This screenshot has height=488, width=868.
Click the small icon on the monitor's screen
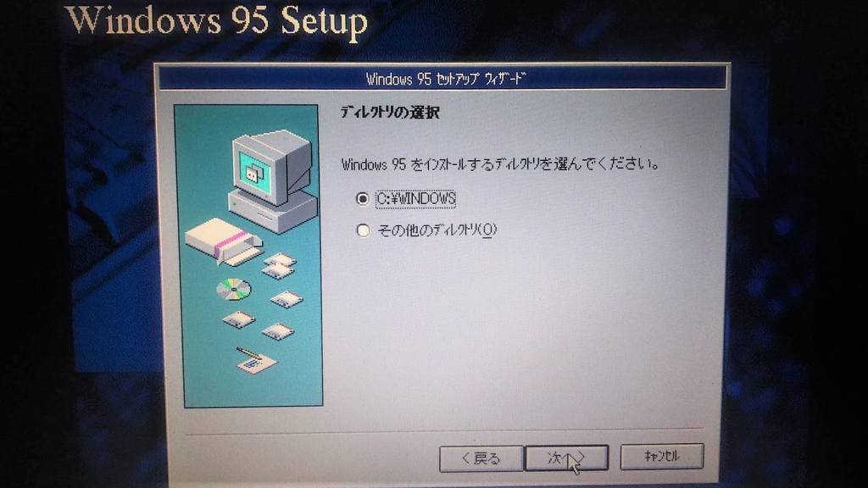click(x=254, y=173)
